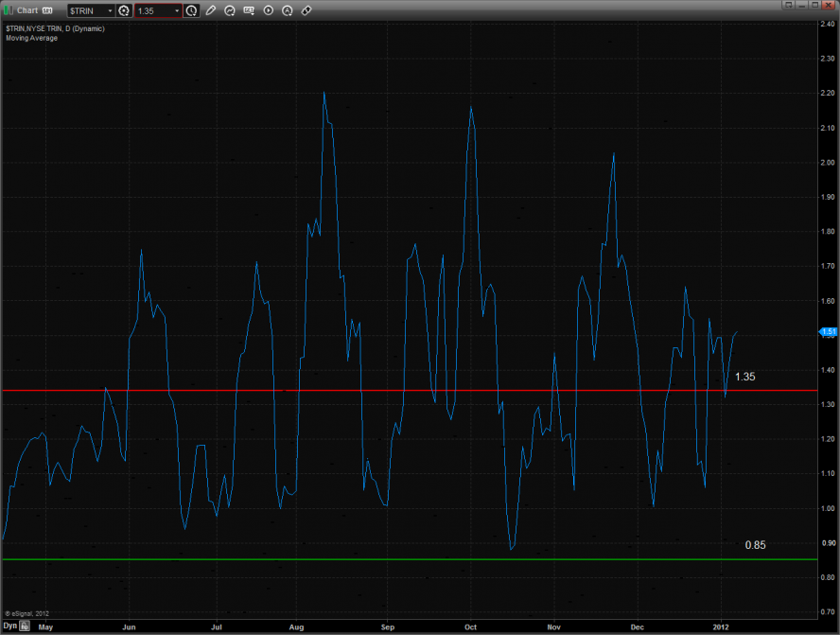840x635 pixels.
Task: Click the circled A alerts icon
Action: pyautogui.click(x=288, y=10)
